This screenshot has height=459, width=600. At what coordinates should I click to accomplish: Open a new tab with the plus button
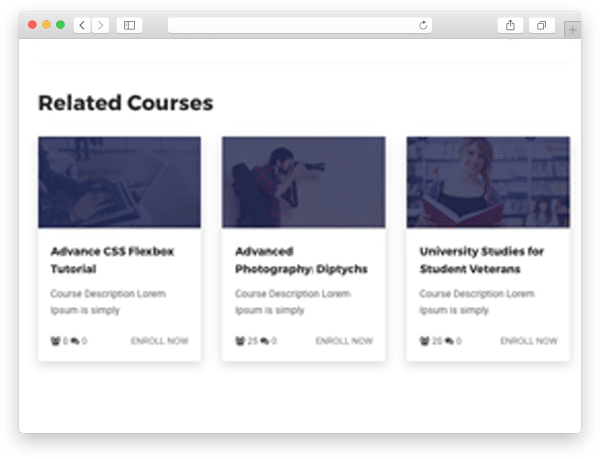572,30
